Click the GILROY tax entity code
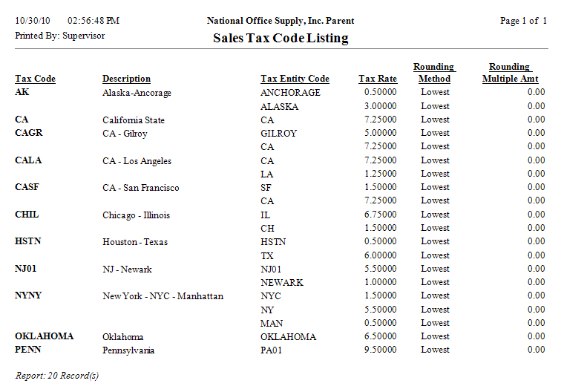This screenshot has width=564, height=392. [278, 134]
